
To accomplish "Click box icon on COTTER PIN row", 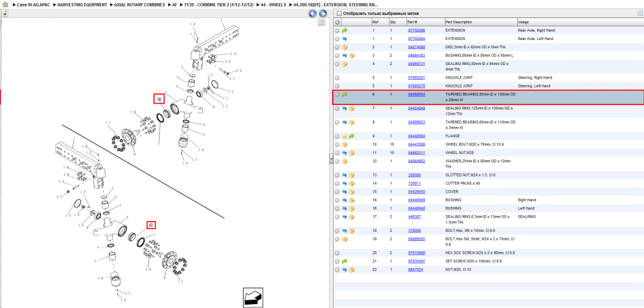I will tap(352, 184).
